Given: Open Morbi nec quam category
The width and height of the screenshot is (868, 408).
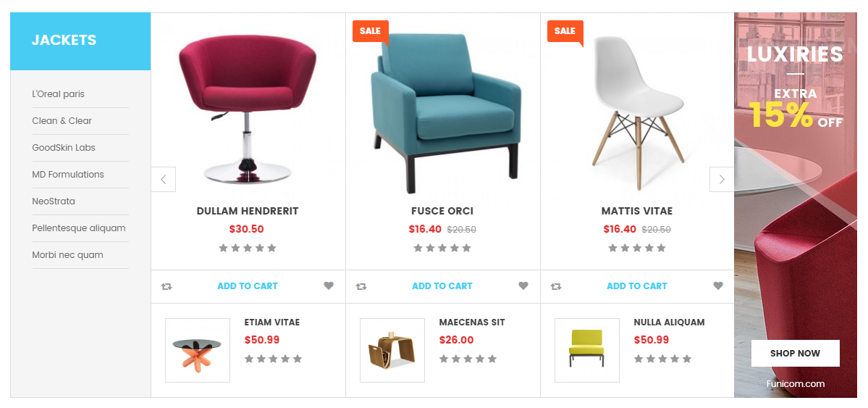Looking at the screenshot, I should pos(67,255).
